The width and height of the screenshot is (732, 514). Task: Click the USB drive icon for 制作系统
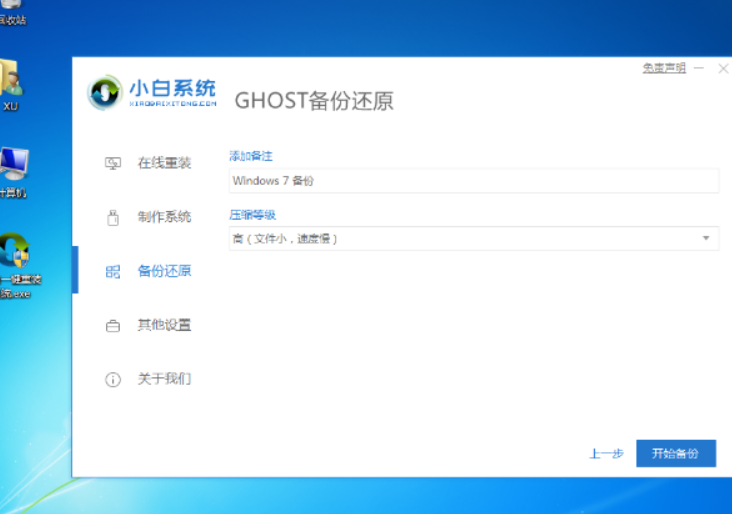[113, 217]
